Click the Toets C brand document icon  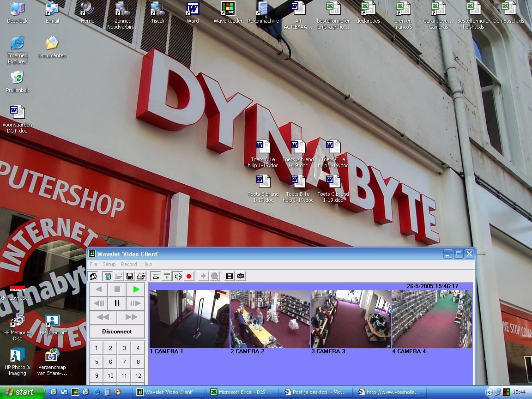333,188
